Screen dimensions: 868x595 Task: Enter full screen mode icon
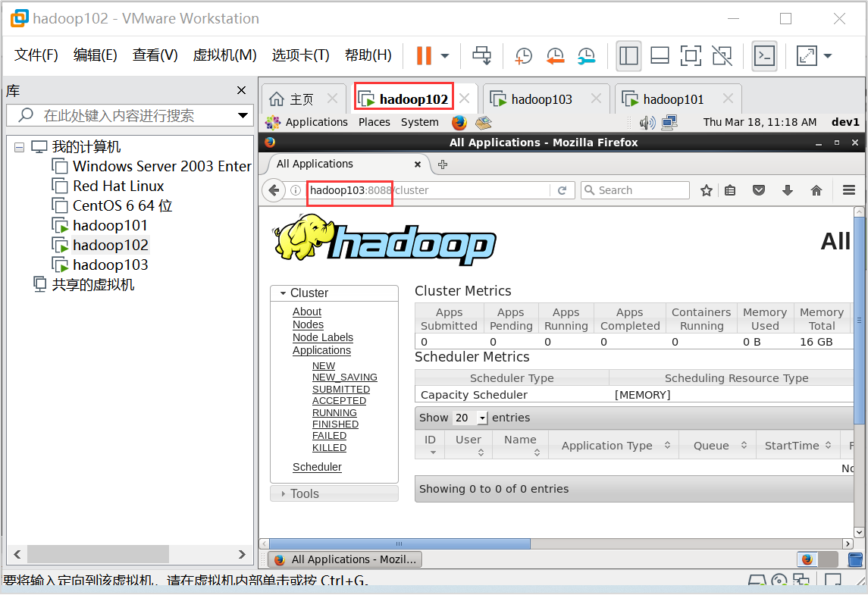(x=691, y=55)
